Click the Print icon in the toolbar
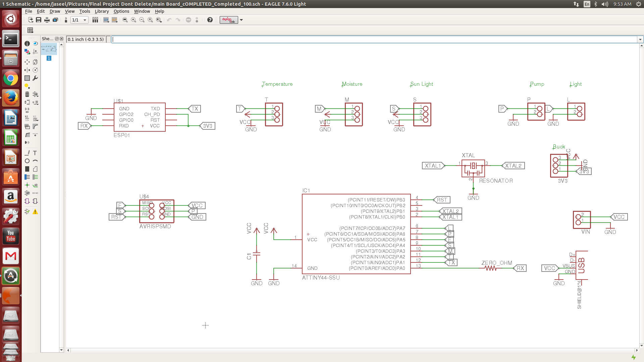This screenshot has width=644, height=362. tap(47, 20)
